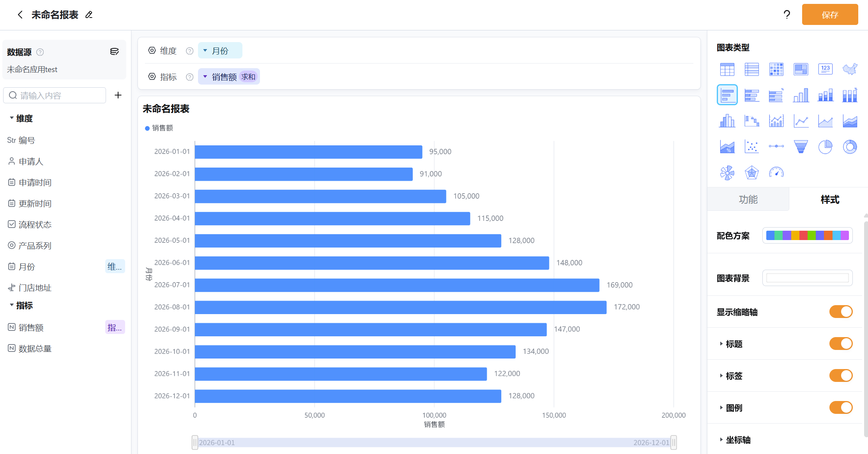Open the 配色方案 color palette
The image size is (868, 454).
coord(807,235)
